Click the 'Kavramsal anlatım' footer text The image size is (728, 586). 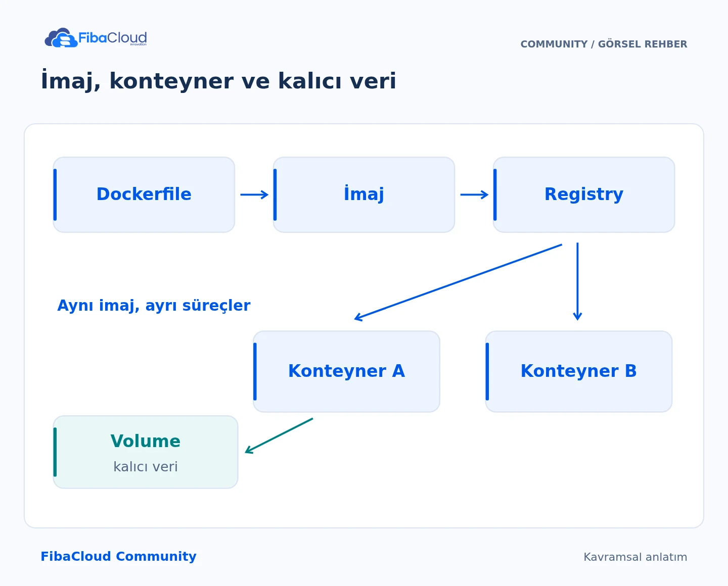coord(635,557)
